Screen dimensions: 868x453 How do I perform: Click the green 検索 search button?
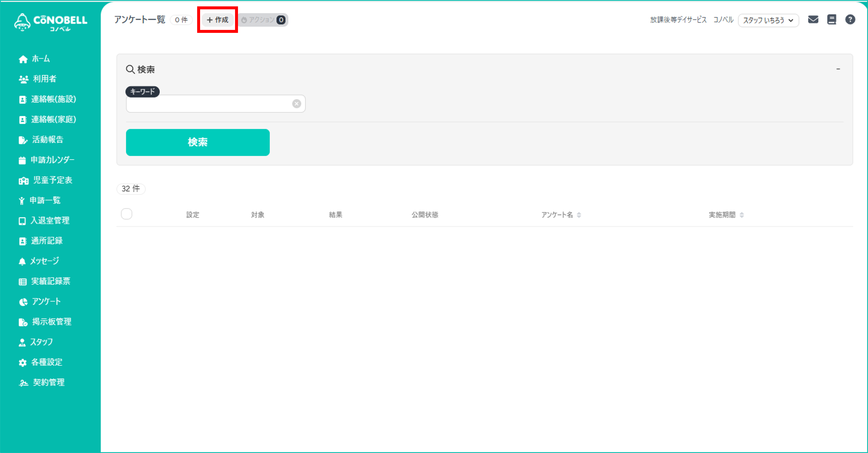coord(198,142)
